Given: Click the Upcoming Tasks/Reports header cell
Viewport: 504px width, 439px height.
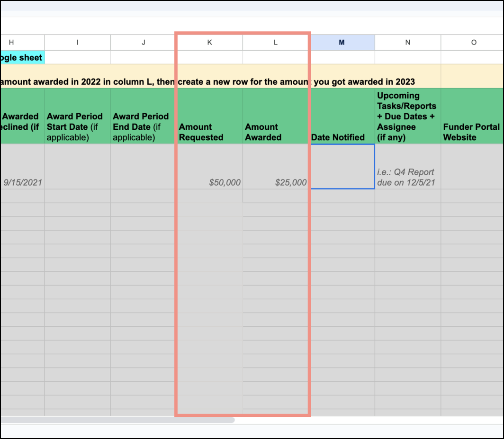Looking at the screenshot, I should [x=408, y=116].
